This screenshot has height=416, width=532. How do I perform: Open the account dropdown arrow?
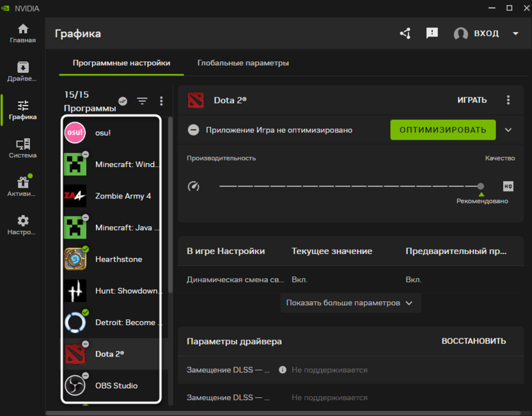[515, 33]
